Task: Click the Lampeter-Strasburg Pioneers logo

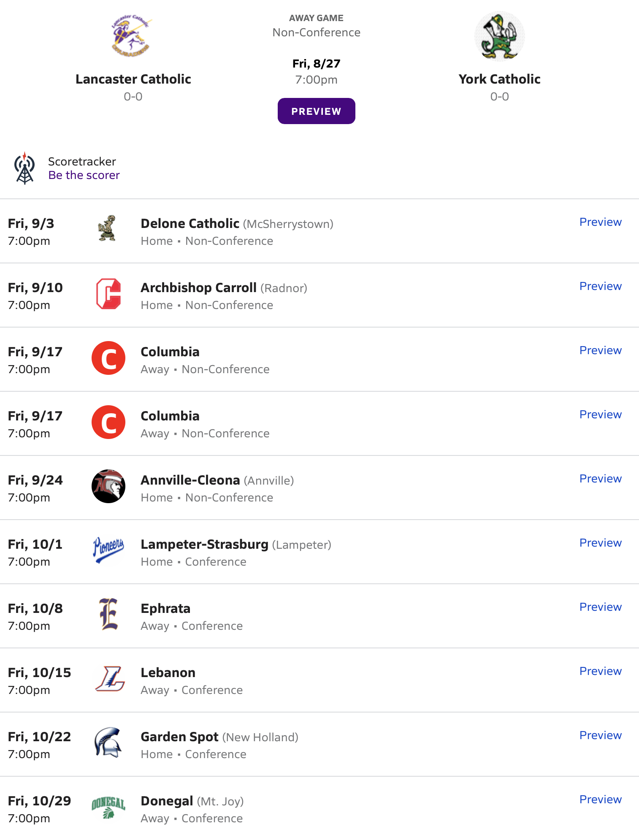Action: tap(108, 550)
